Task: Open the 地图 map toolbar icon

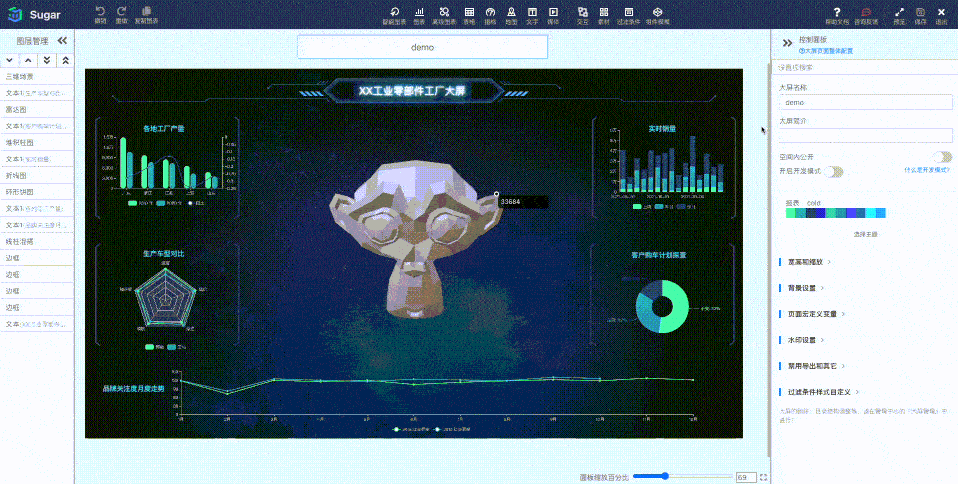Action: (x=511, y=12)
